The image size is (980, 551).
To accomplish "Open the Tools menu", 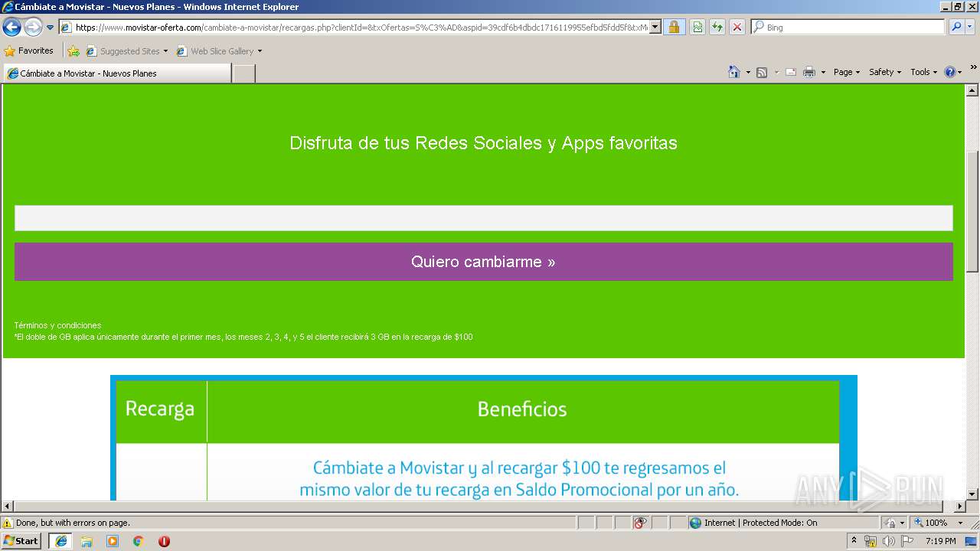I will pos(923,72).
